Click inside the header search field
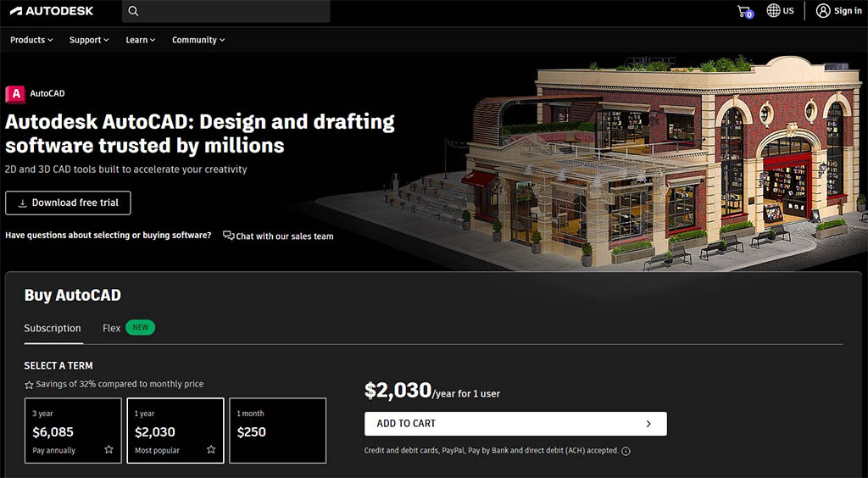Viewport: 868px width, 478px height. 233,11
